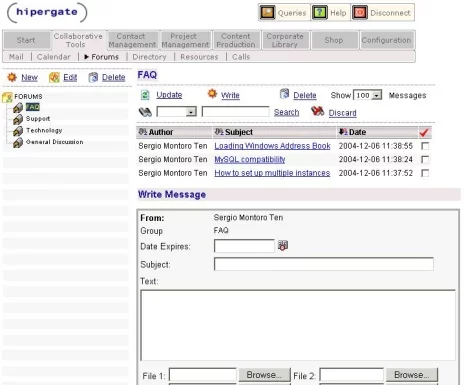This screenshot has width=475, height=385.
Task: Open the Project Management tab
Action: pyautogui.click(x=185, y=40)
